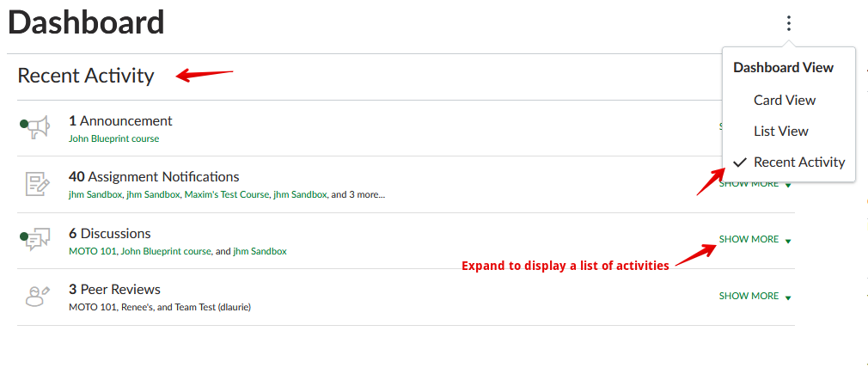The image size is (868, 374).
Task: Click the 40 Assignment Notifications heading
Action: (154, 177)
